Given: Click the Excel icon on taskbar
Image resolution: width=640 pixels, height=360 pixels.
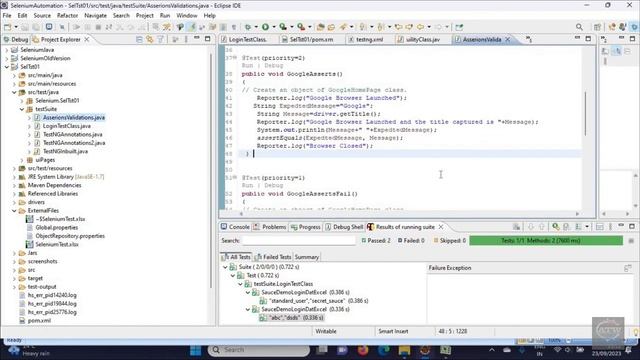Looking at the screenshot, I should point(445,350).
